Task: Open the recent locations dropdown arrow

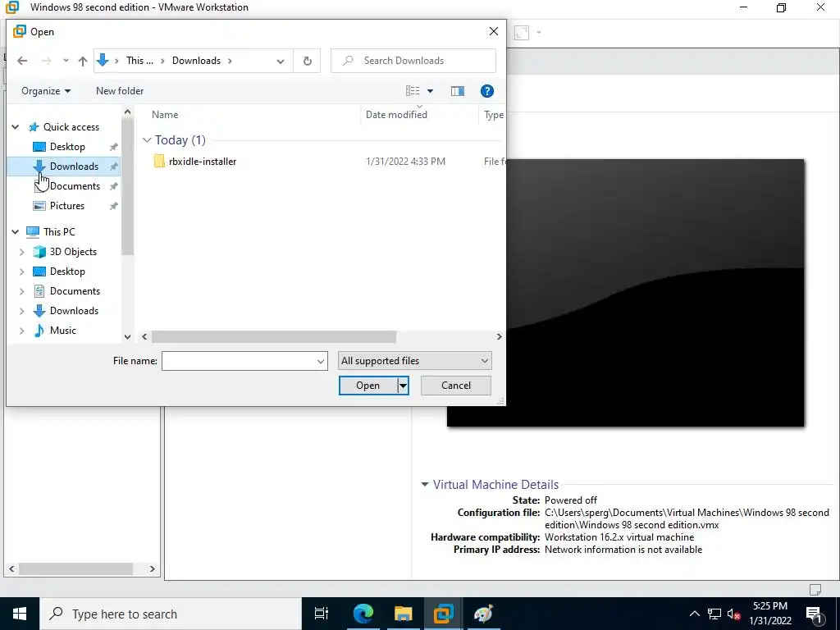Action: point(66,61)
